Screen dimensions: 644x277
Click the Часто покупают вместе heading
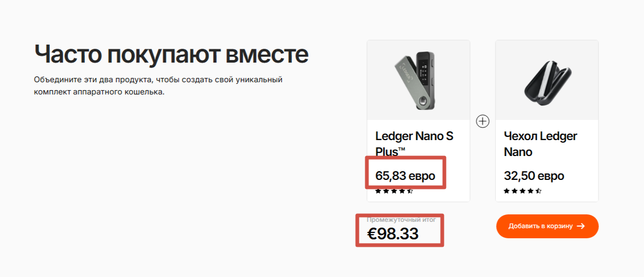pyautogui.click(x=171, y=55)
